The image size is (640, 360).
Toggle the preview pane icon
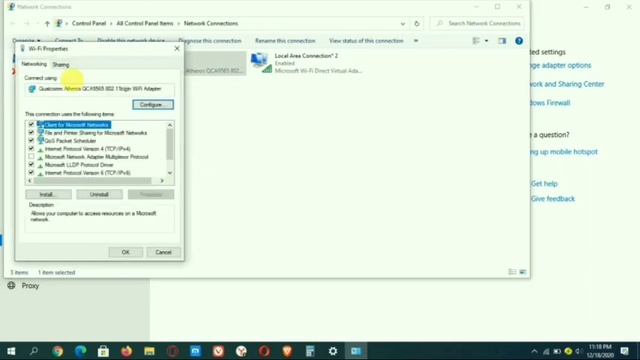point(502,41)
